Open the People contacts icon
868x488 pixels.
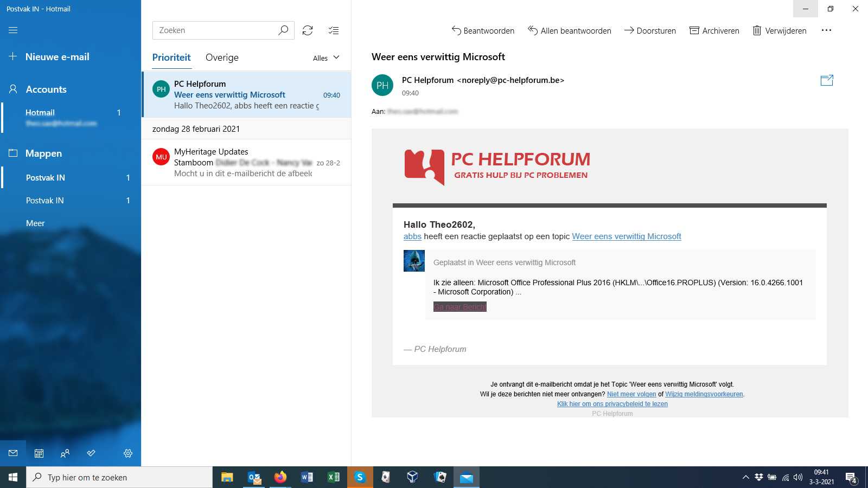point(65,453)
